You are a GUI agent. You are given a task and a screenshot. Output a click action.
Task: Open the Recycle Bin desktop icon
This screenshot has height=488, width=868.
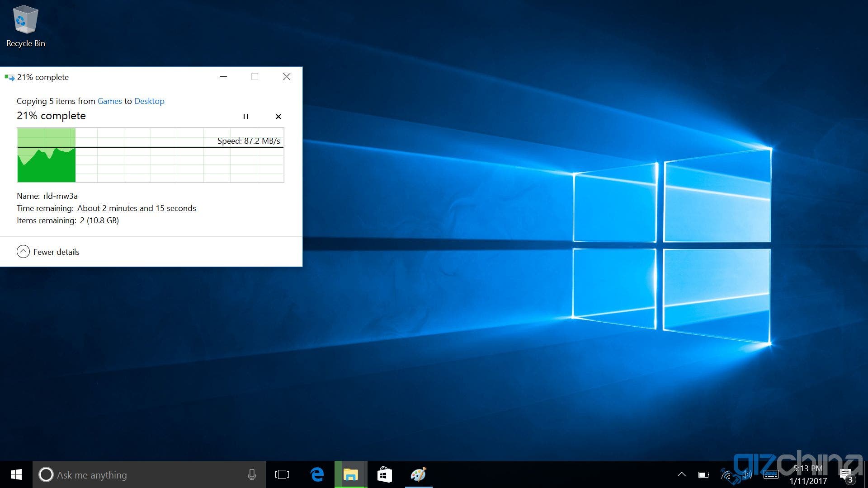pyautogui.click(x=25, y=26)
